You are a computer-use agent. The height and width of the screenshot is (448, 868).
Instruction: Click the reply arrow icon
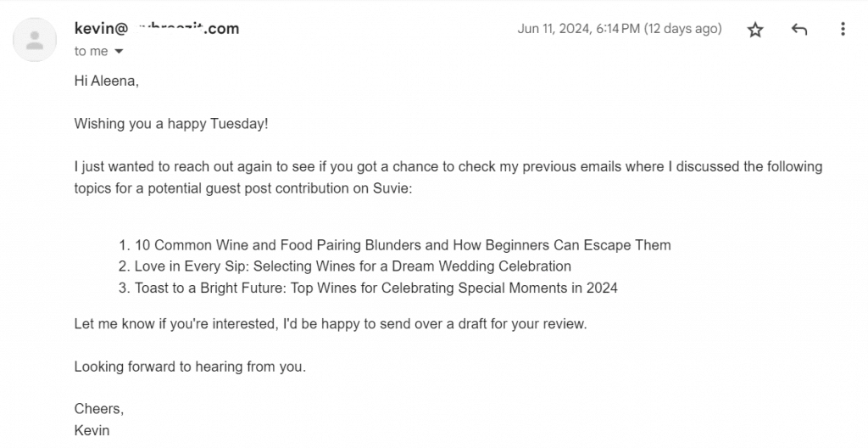[798, 30]
